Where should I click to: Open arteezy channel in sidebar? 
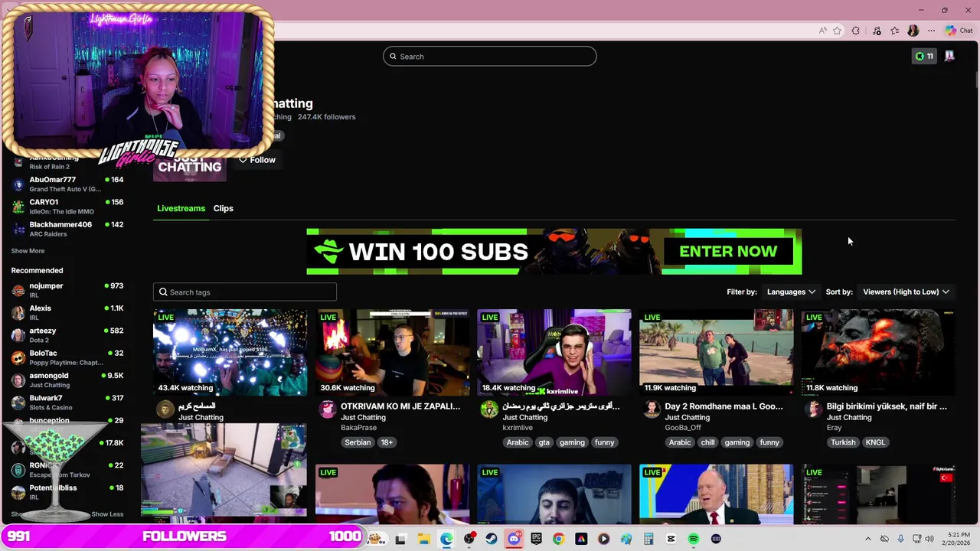(67, 335)
